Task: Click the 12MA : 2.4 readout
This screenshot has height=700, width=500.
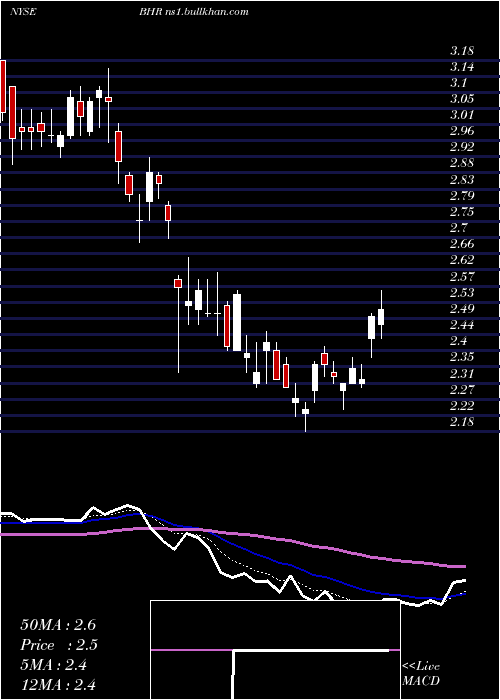Action: [58, 685]
